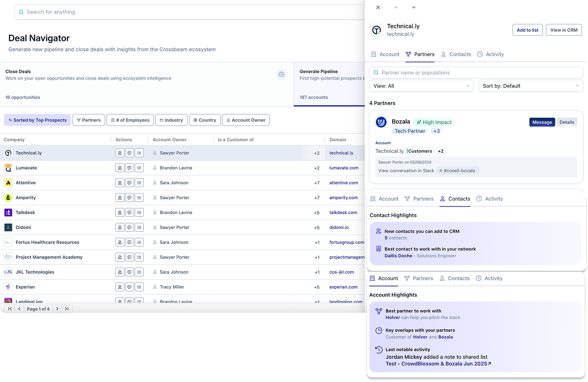Image resolution: width=588 pixels, height=382 pixels.
Task: Click Technical.ly logo in panel header
Action: [377, 30]
